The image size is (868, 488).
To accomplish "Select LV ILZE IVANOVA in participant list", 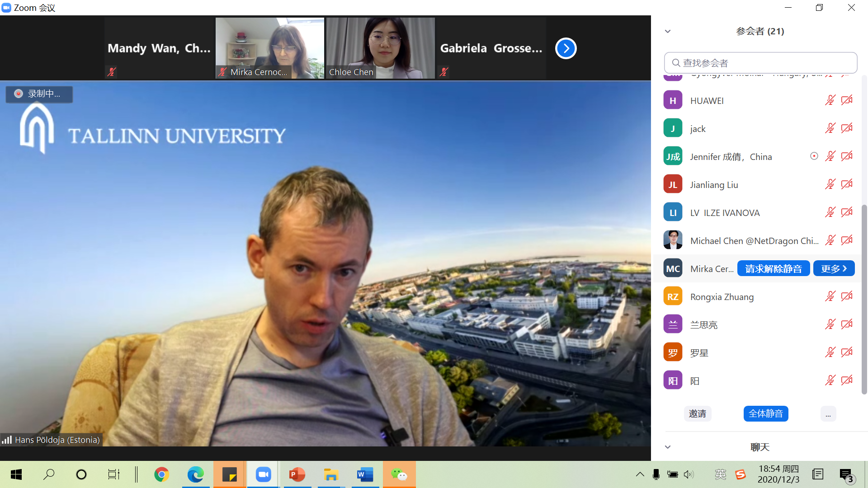I will tap(725, 213).
